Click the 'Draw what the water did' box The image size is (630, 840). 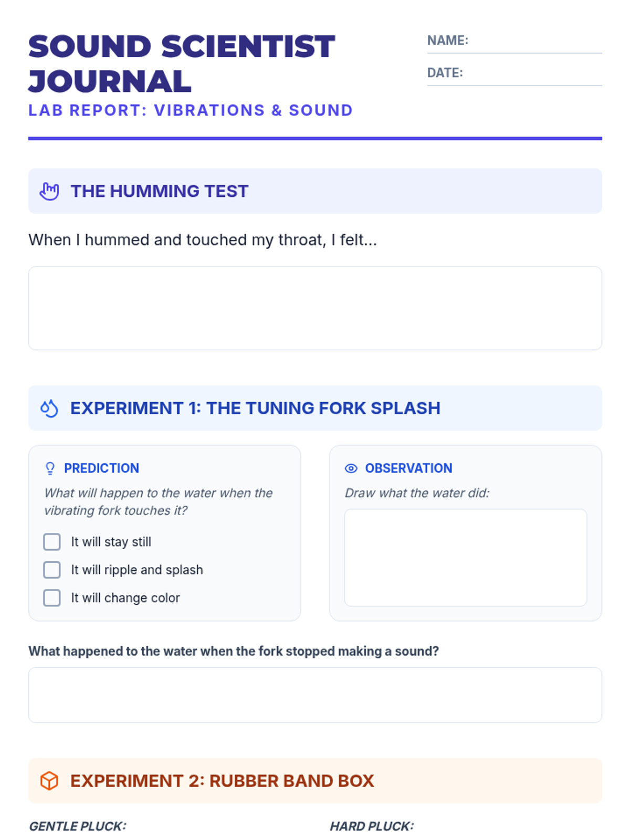coord(465,558)
